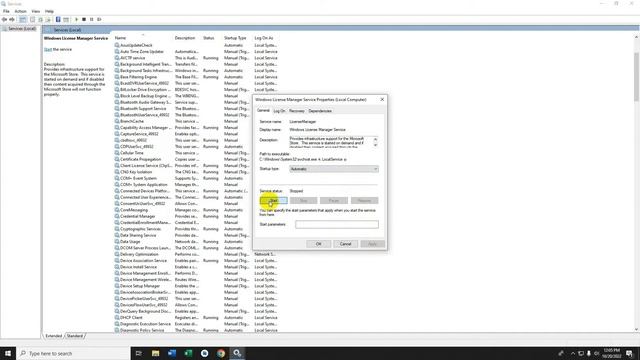
Task: Select the AVCTP service row
Action: (x=196, y=58)
